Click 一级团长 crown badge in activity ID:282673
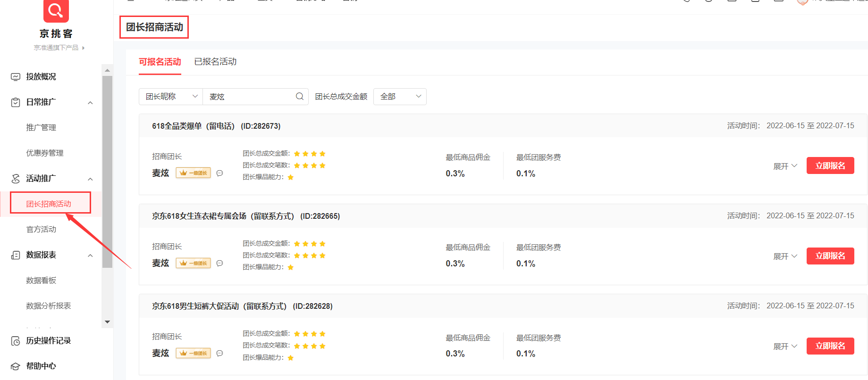 (x=194, y=173)
